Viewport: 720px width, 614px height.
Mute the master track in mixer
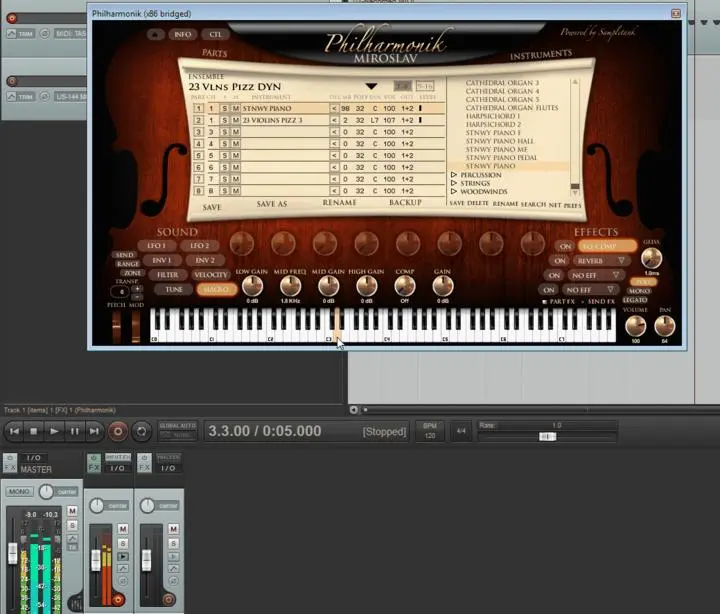click(x=72, y=511)
